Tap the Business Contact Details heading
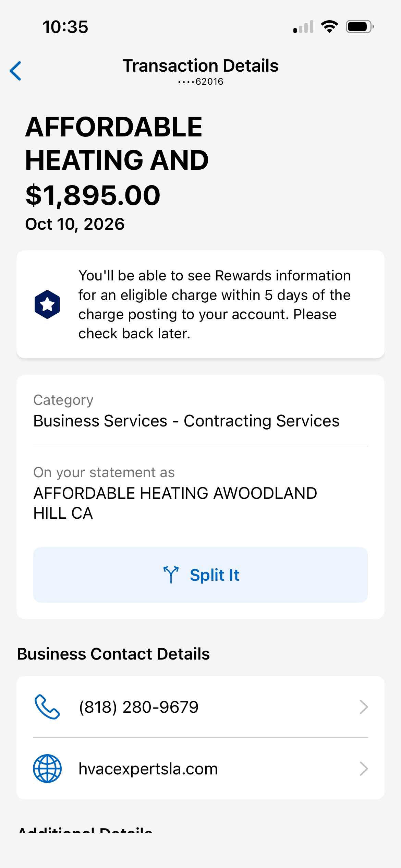This screenshot has height=868, width=401. tap(113, 654)
